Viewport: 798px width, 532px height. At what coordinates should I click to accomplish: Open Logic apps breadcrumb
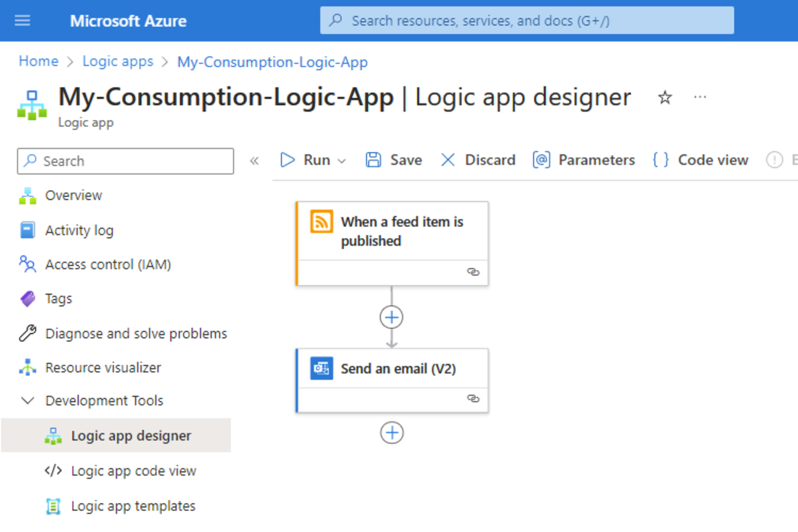tap(118, 62)
